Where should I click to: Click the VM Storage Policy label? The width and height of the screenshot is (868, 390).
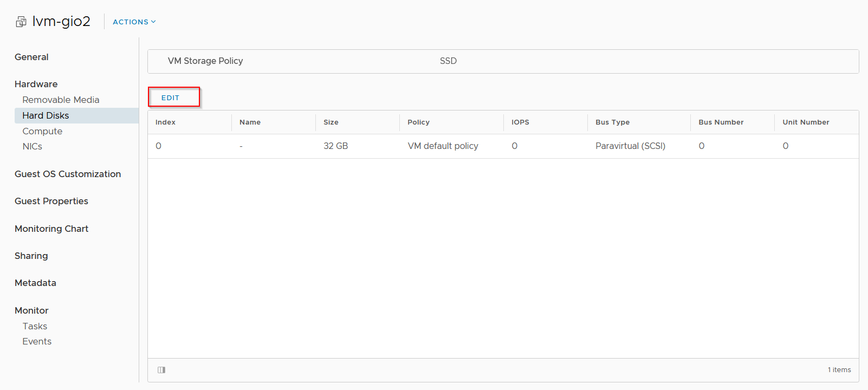205,61
